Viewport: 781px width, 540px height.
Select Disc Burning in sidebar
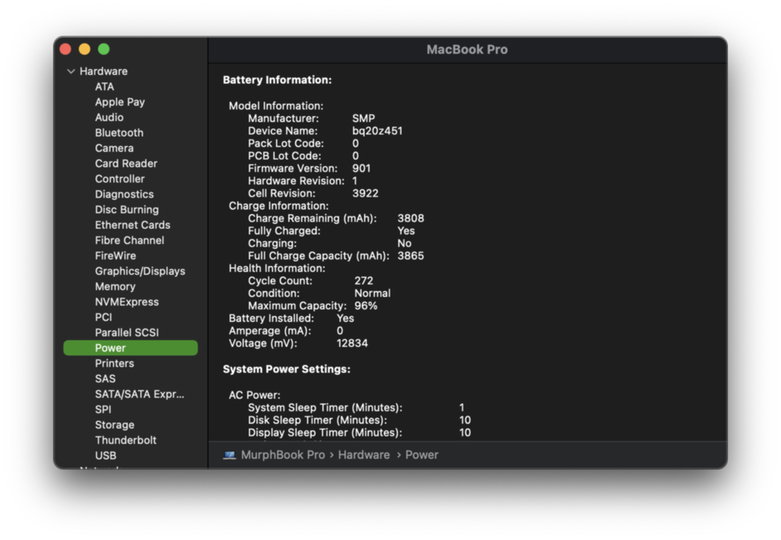coord(127,210)
